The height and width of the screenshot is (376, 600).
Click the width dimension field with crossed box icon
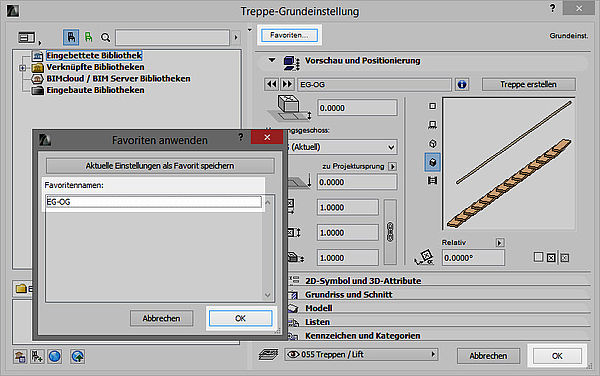click(x=348, y=207)
